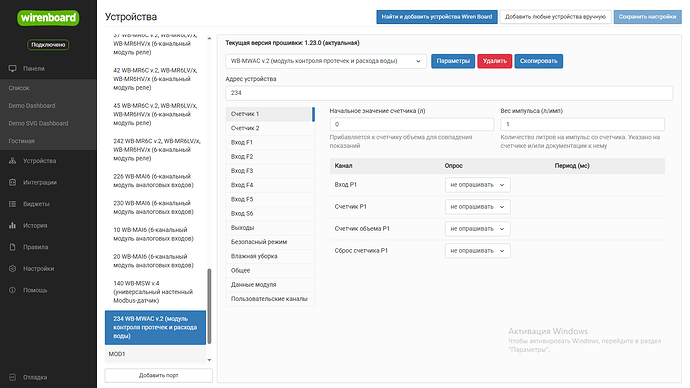Image resolution: width=690 pixels, height=388 pixels.
Task: Click the Устройства sidebar icon
Action: pos(12,161)
